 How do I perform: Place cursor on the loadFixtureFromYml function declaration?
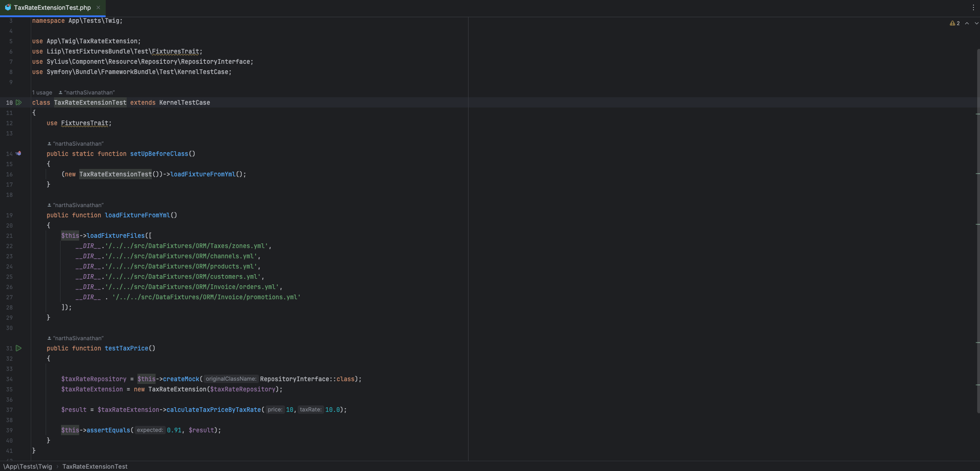coord(137,215)
